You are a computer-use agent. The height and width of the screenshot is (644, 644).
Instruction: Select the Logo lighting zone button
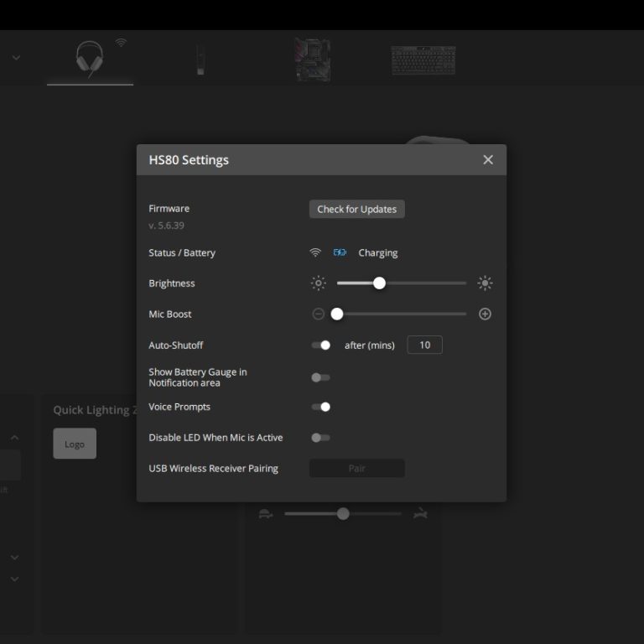(75, 444)
